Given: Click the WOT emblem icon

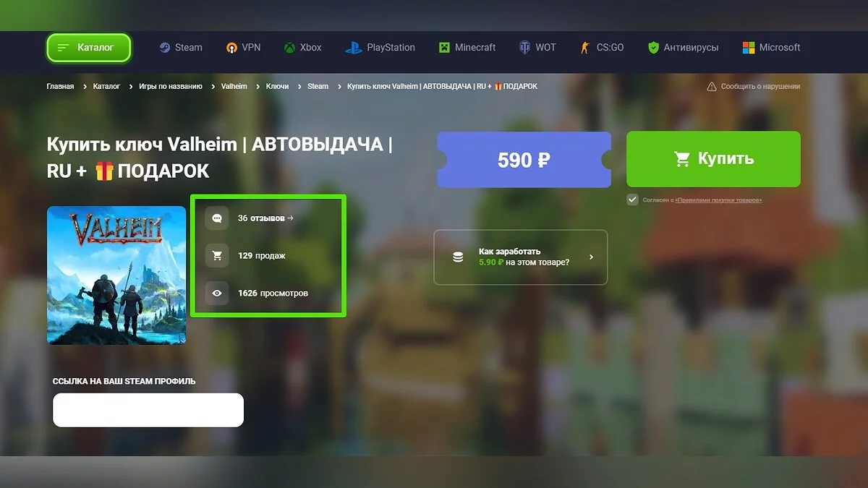Looking at the screenshot, I should coord(525,48).
